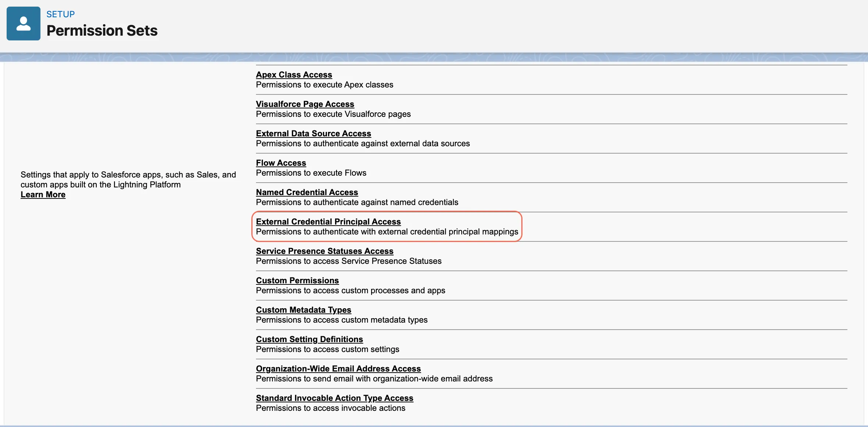Select text 'Permissions to access custom settings'

tap(327, 349)
